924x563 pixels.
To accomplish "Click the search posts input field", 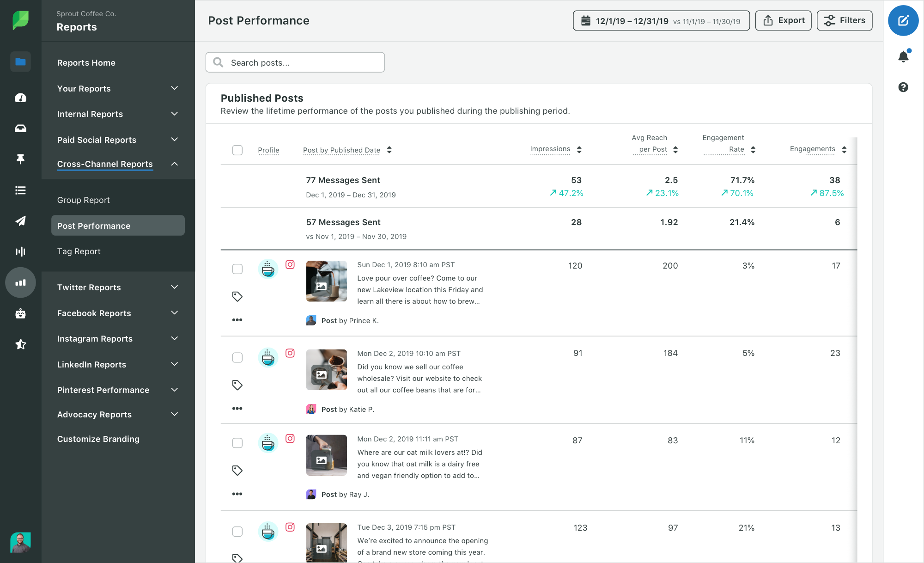I will click(295, 62).
